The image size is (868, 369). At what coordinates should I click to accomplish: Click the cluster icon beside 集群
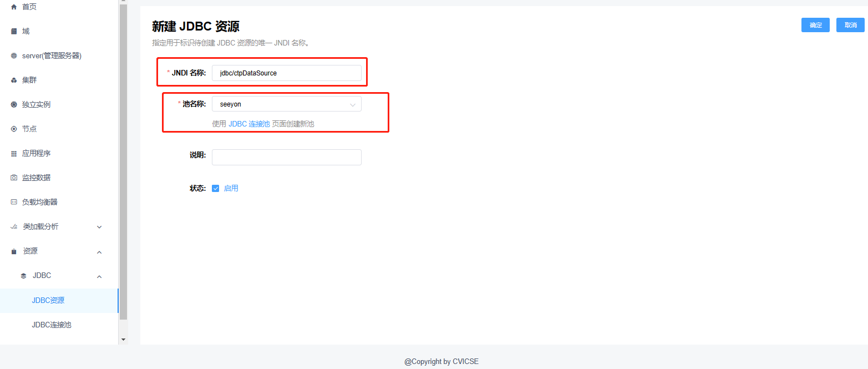pos(14,80)
